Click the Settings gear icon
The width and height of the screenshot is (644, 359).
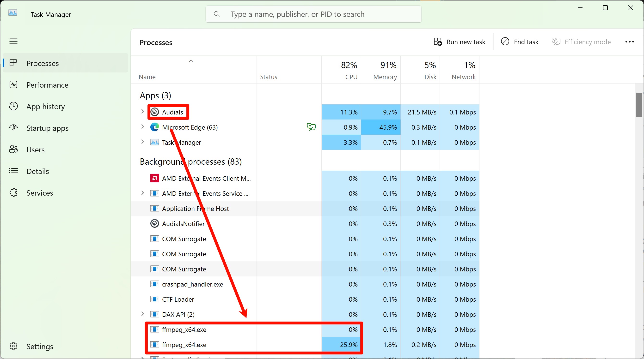pos(13,346)
